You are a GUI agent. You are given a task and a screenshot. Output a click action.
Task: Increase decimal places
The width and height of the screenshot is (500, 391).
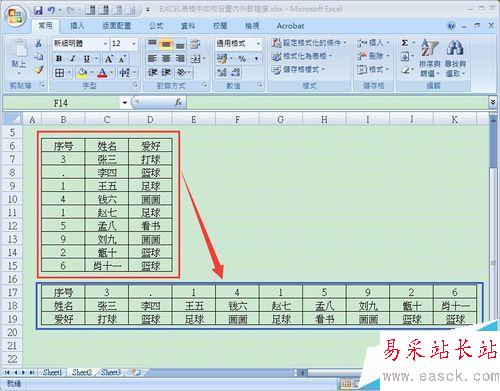coord(222,72)
